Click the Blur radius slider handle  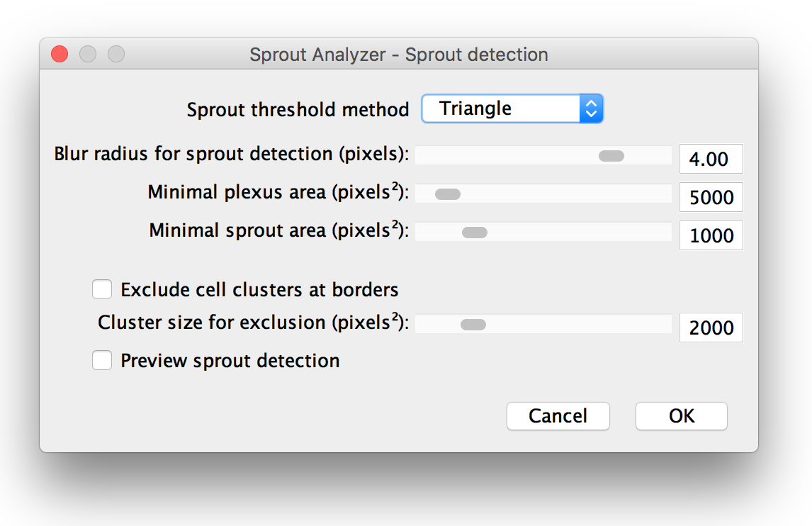[611, 155]
